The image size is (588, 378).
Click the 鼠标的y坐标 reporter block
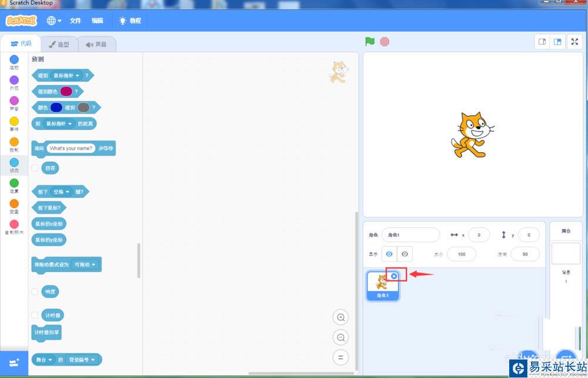(x=49, y=240)
